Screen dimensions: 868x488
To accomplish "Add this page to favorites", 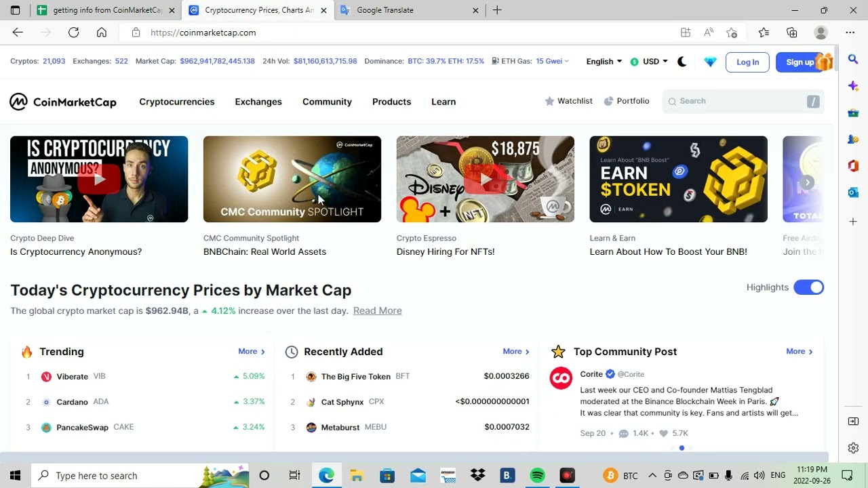I will pos(732,33).
